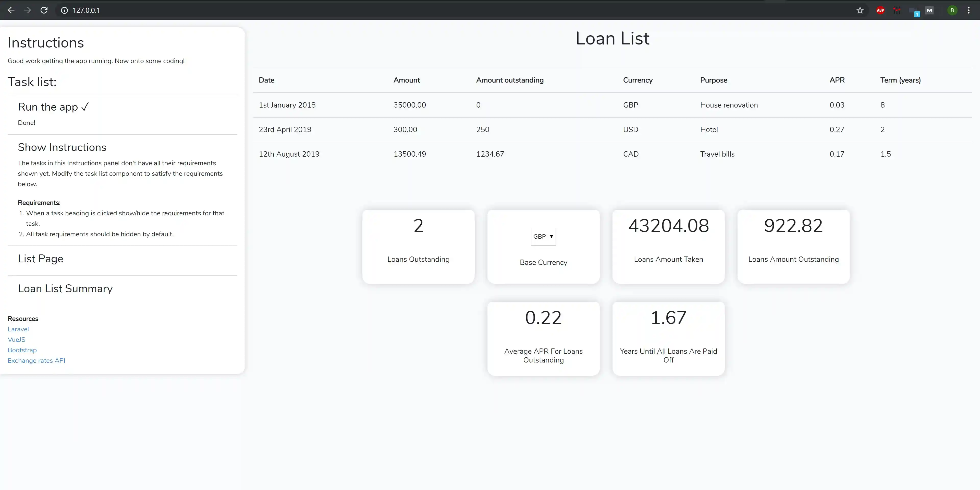Image resolution: width=980 pixels, height=490 pixels.
Task: Open the Exchange rates API link
Action: [x=36, y=360]
